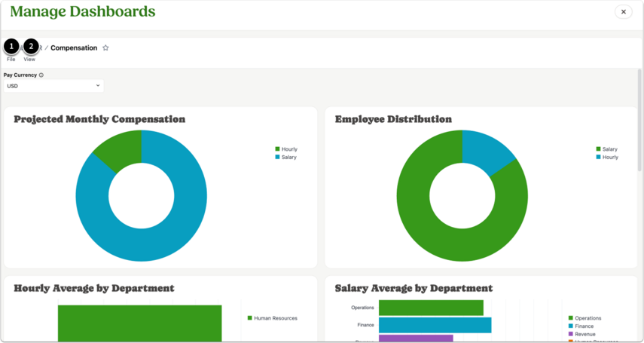This screenshot has width=644, height=343.
Task: Toggle Salary legend in Employee Distribution
Action: coord(606,149)
